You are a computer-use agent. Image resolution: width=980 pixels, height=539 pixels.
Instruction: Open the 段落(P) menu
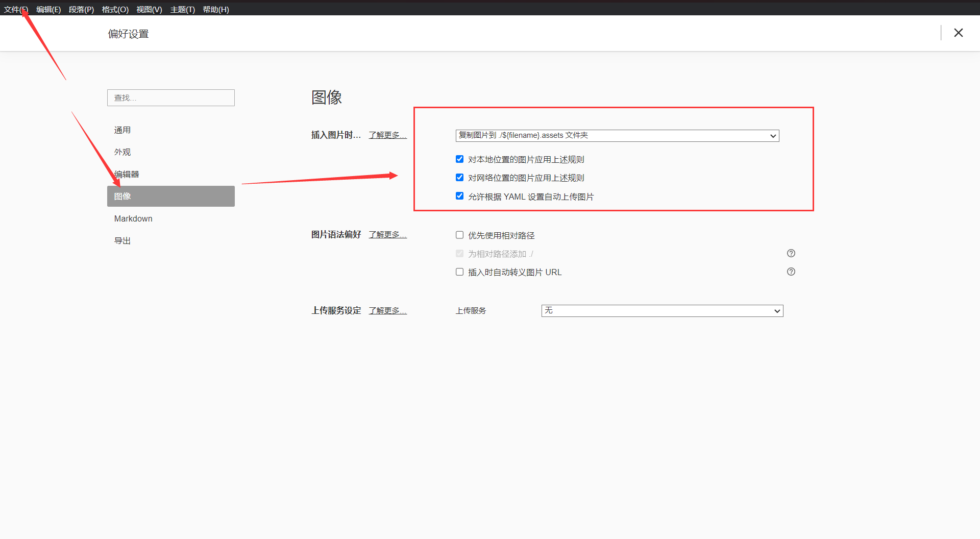[81, 9]
